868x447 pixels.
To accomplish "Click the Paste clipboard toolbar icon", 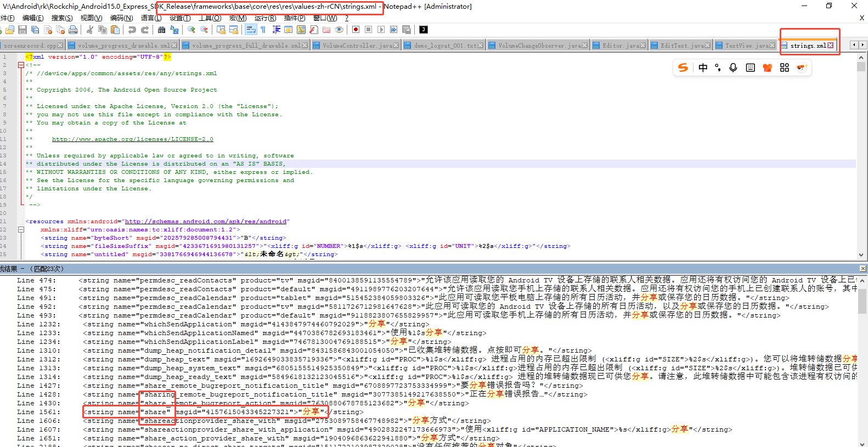I will [115, 30].
